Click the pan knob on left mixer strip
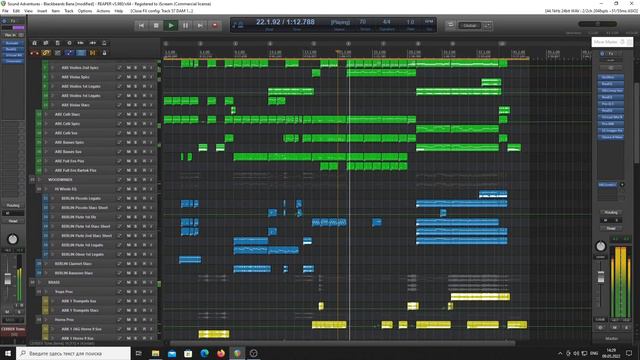 [13, 239]
